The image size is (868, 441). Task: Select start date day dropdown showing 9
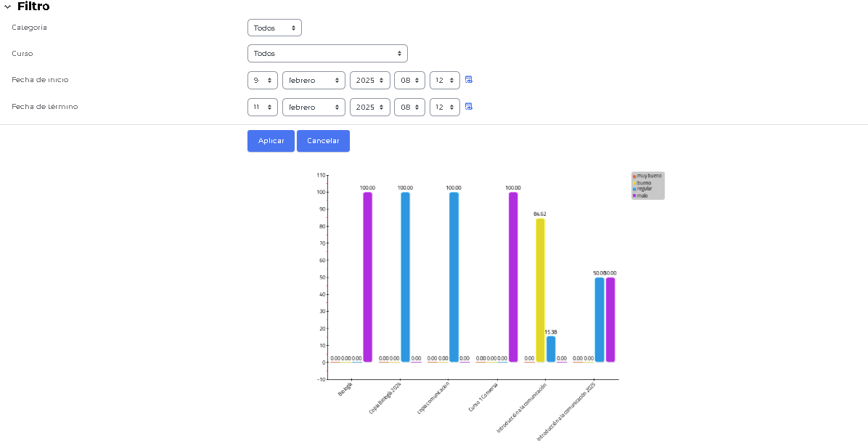click(262, 81)
